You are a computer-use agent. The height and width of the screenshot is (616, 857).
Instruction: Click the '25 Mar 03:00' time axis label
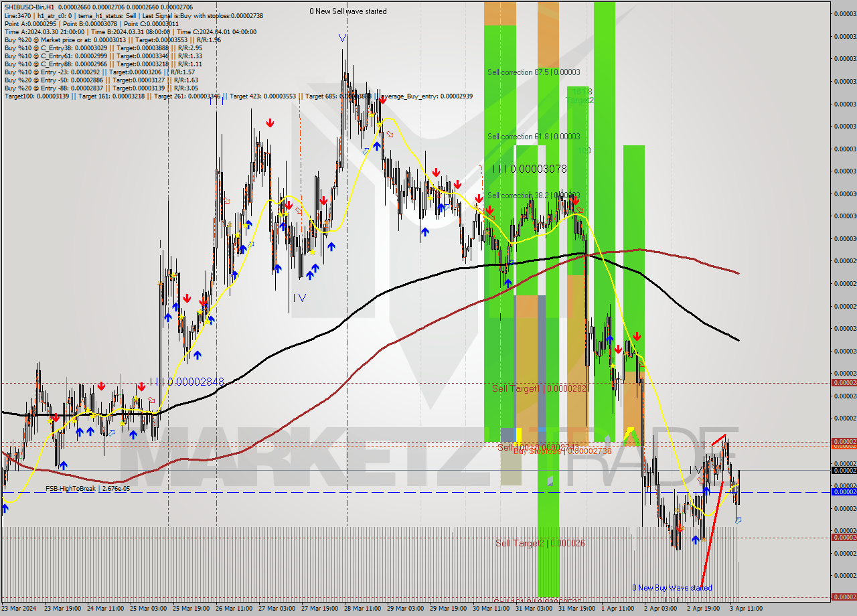point(149,609)
